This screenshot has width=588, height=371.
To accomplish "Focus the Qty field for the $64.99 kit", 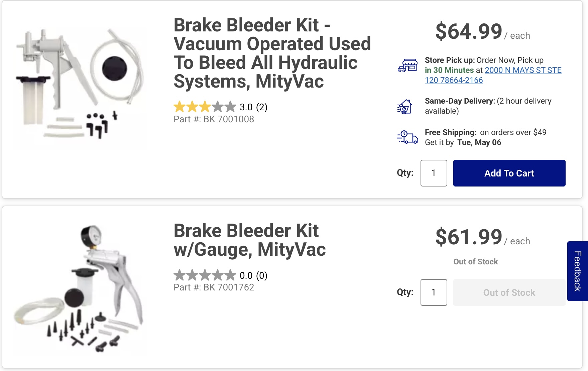I will 434,173.
